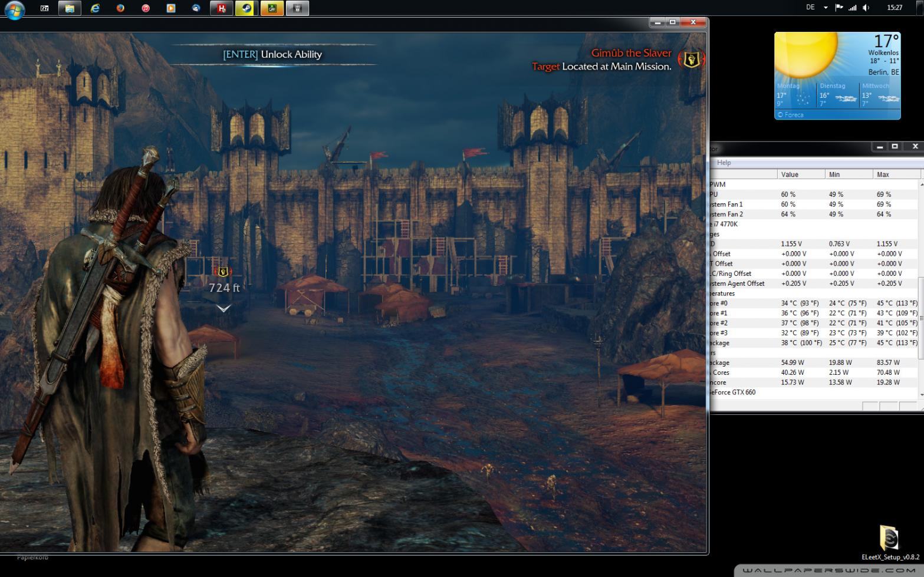The image size is (924, 577).
Task: Select the System Fan 1 row
Action: tap(814, 205)
